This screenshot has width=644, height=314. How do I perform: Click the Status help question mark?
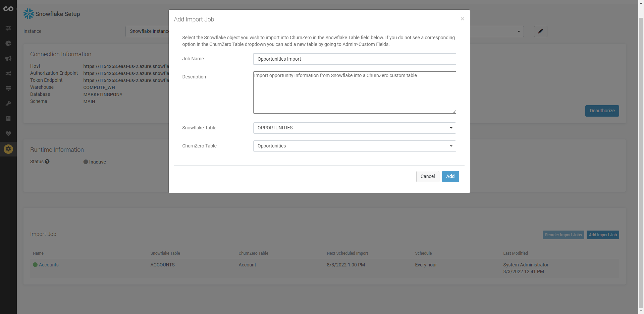(47, 162)
